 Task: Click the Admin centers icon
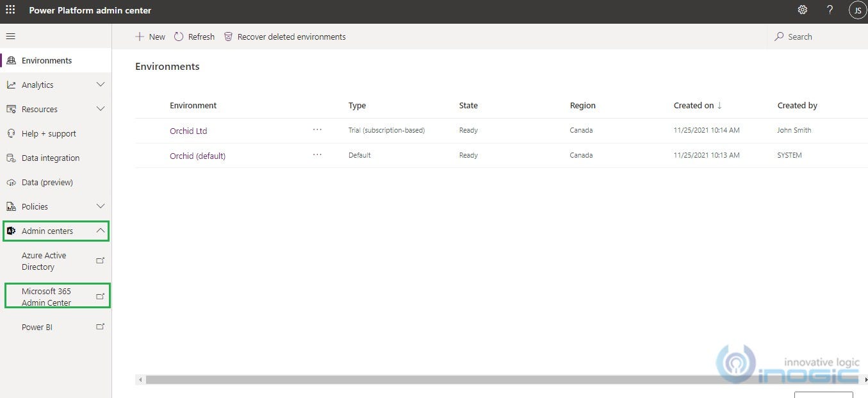[11, 231]
